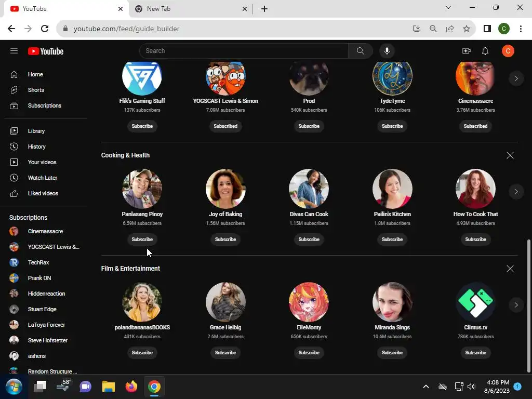Open Windows Start button

pyautogui.click(x=14, y=387)
